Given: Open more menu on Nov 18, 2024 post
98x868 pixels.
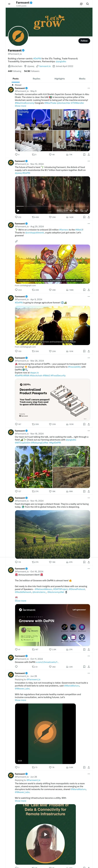Looking at the screenshot, I should pos(89,431).
